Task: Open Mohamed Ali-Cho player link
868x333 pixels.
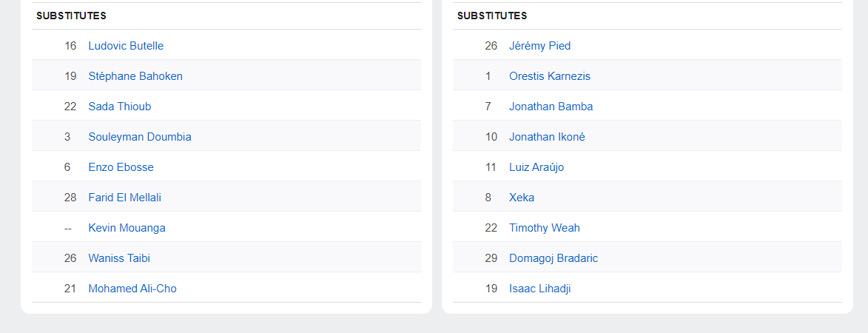Action: coord(132,289)
